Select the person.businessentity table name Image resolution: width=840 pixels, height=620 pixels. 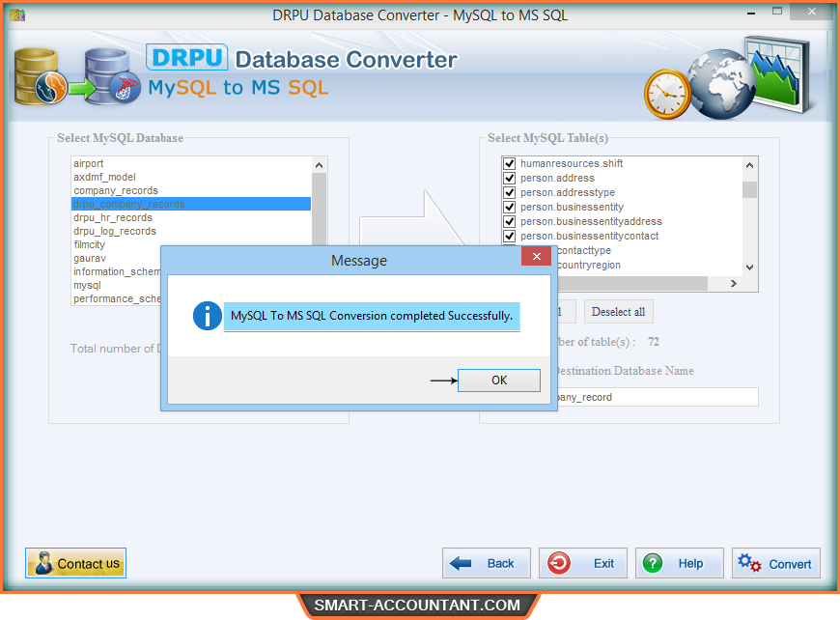tap(572, 207)
